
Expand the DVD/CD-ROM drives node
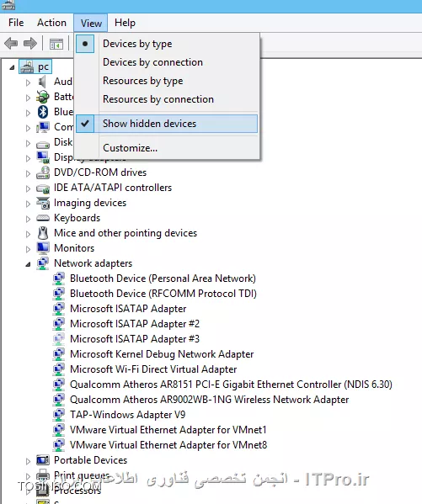(x=28, y=173)
